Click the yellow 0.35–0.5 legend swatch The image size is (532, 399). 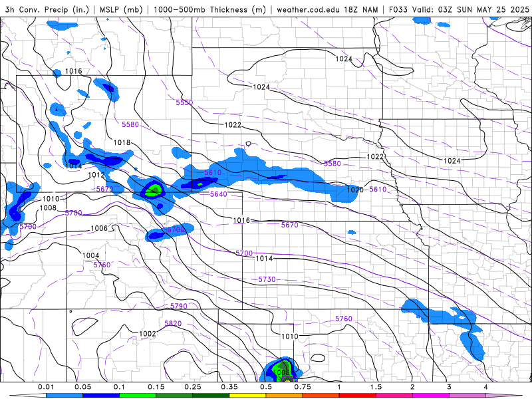247,396
